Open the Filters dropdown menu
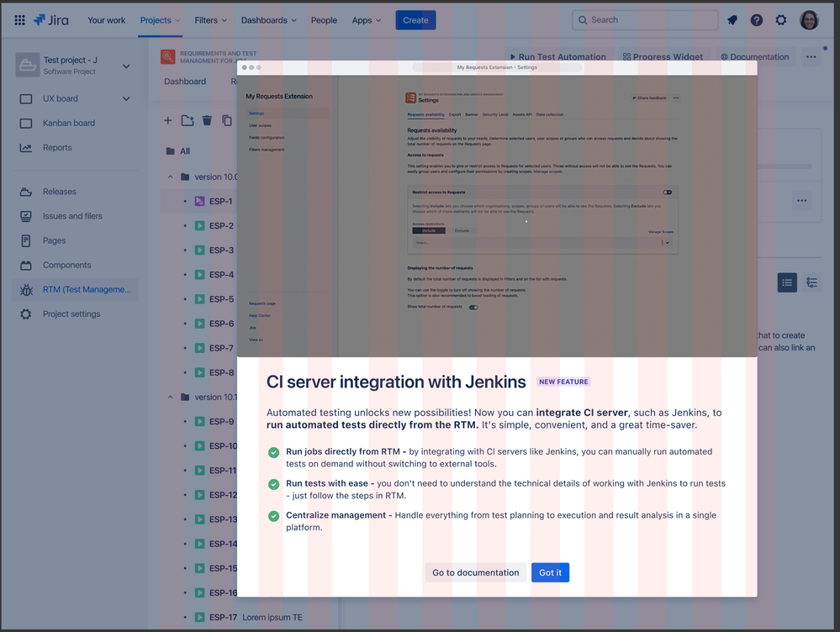The width and height of the screenshot is (840, 632). click(x=210, y=20)
